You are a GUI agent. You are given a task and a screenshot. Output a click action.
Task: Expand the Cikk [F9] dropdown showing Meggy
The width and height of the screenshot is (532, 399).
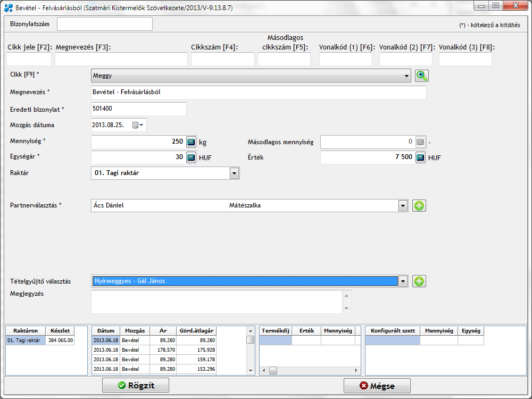click(406, 76)
